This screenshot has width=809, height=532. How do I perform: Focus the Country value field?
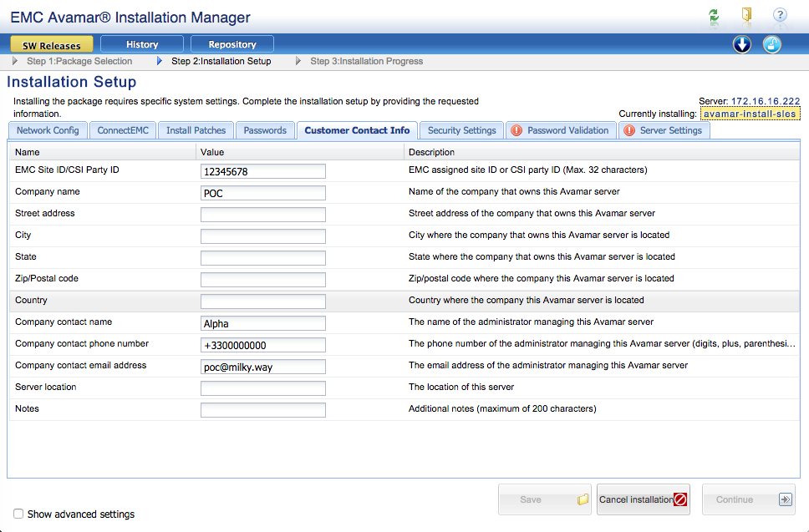coord(262,301)
